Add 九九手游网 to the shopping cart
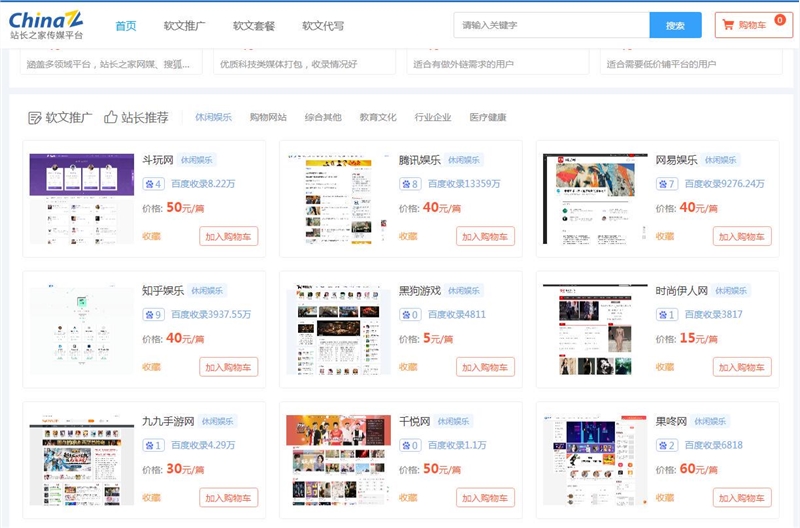 229,497
